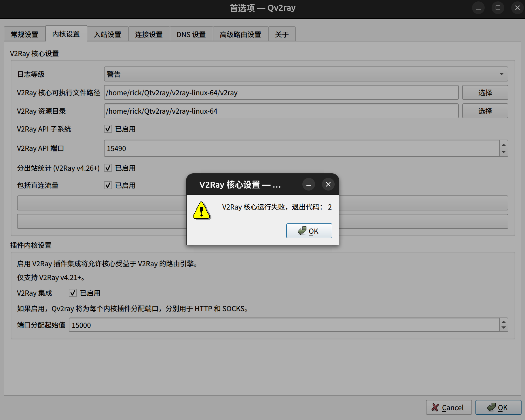Click Cancel in the preferences window

coord(449,407)
